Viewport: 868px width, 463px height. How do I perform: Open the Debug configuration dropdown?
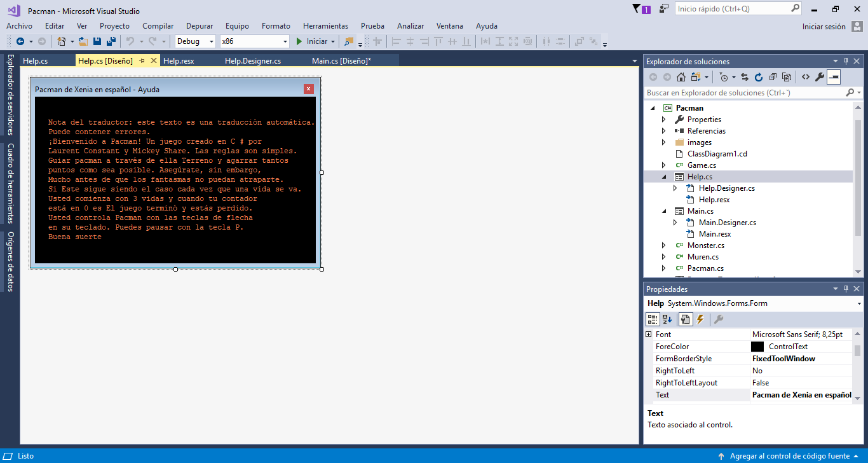[212, 40]
